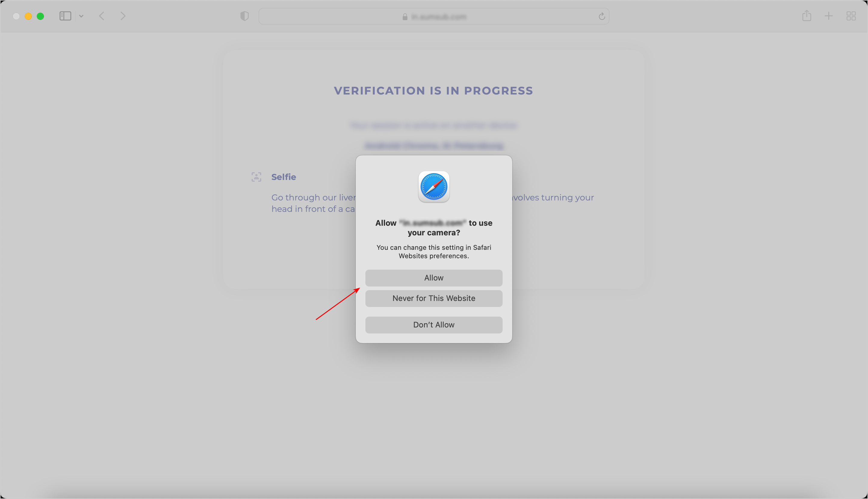Open the Privacy Report shield icon
The image size is (868, 499).
[244, 16]
